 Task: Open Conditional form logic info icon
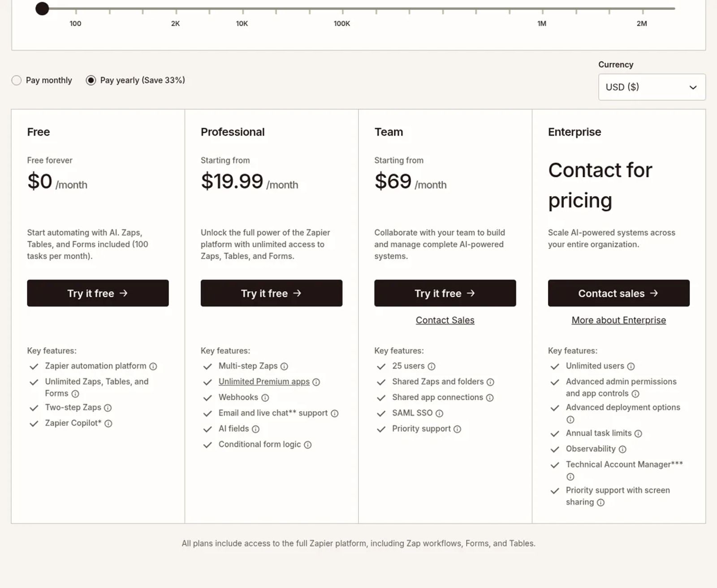[308, 445]
